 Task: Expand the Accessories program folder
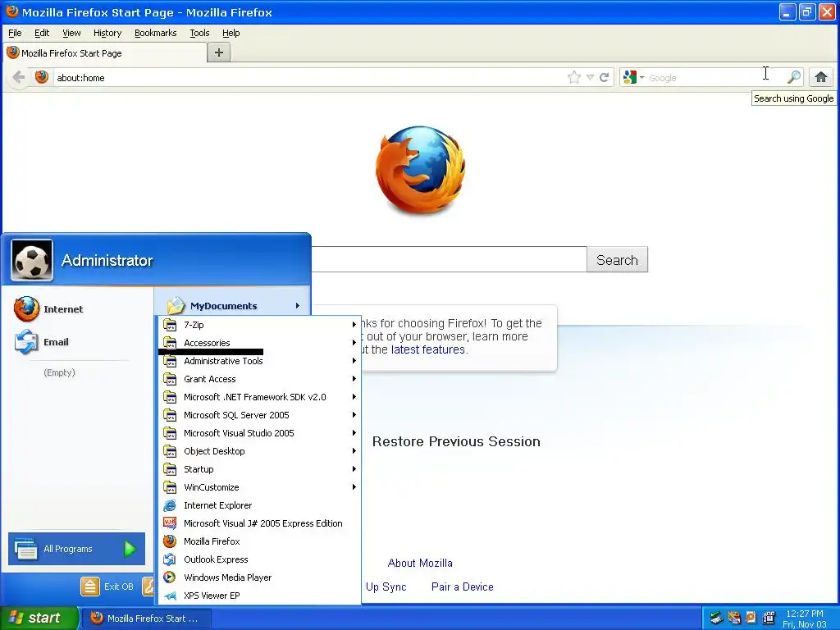[x=260, y=343]
